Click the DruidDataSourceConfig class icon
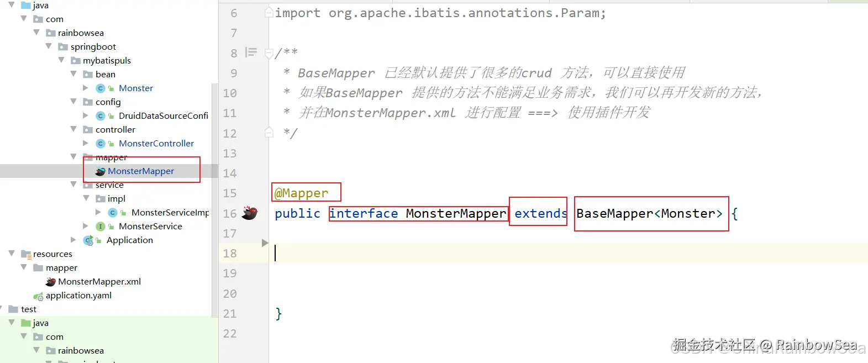868x363 pixels. pos(100,116)
